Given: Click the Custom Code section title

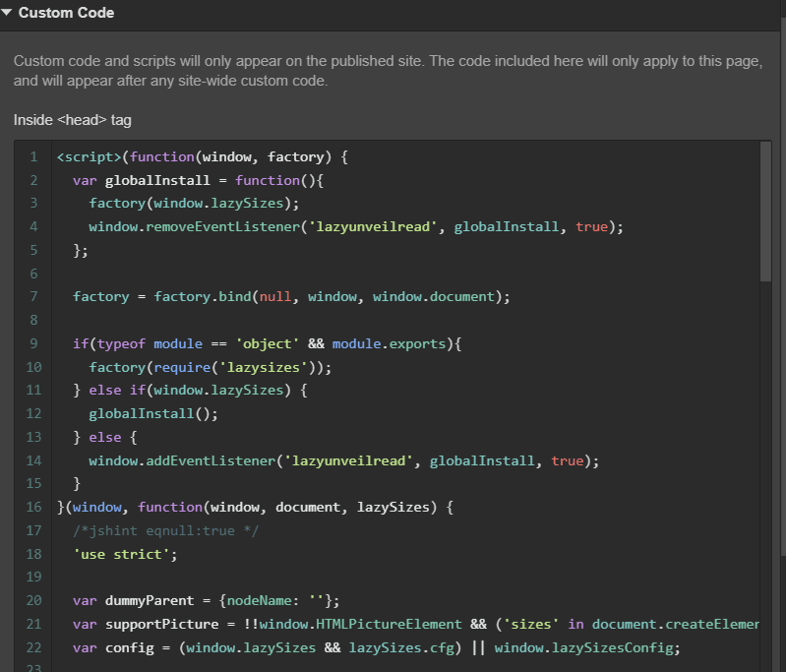Looking at the screenshot, I should 66,13.
